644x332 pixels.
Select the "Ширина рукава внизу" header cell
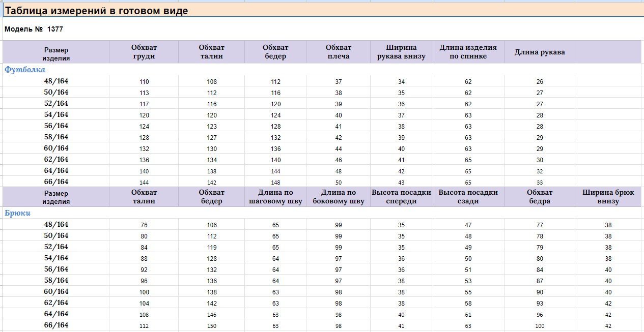pos(401,52)
